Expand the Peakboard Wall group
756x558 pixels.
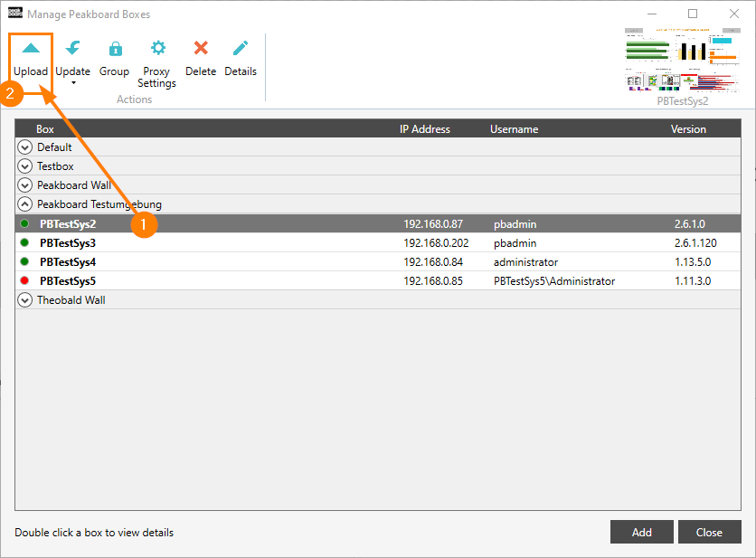point(24,185)
